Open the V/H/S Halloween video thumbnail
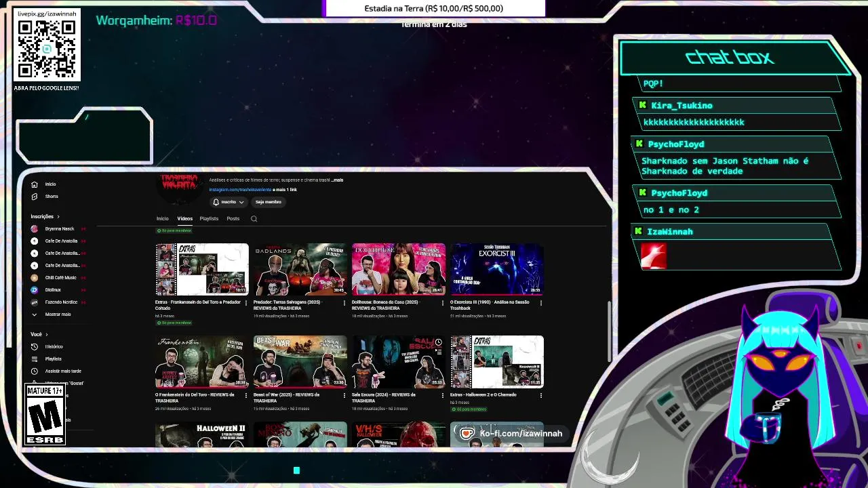Image resolution: width=868 pixels, height=488 pixels. click(399, 435)
